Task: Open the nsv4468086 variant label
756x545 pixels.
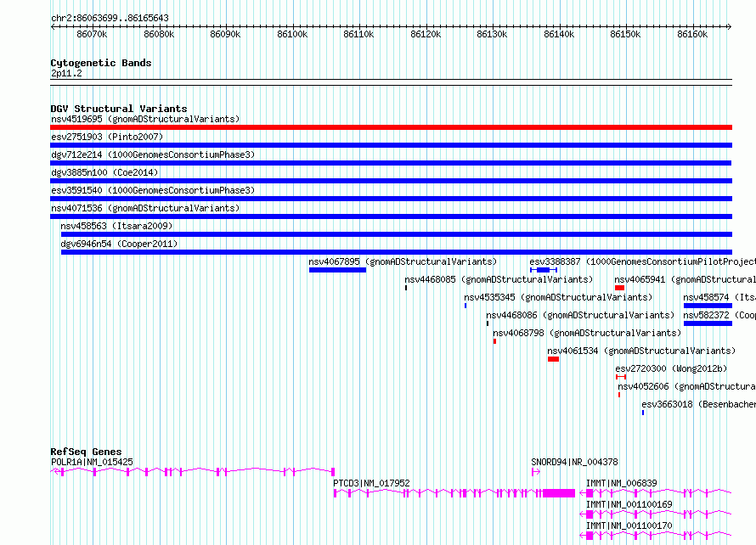Action: tap(580, 315)
